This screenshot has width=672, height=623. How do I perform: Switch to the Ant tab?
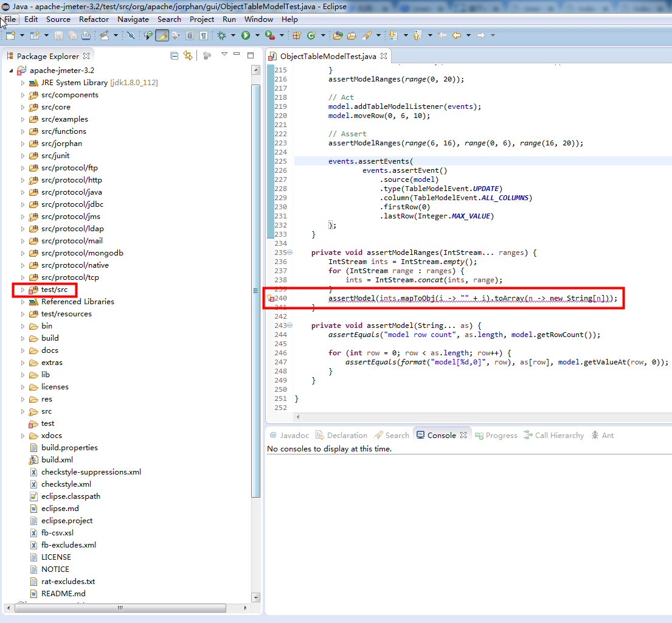pos(603,435)
